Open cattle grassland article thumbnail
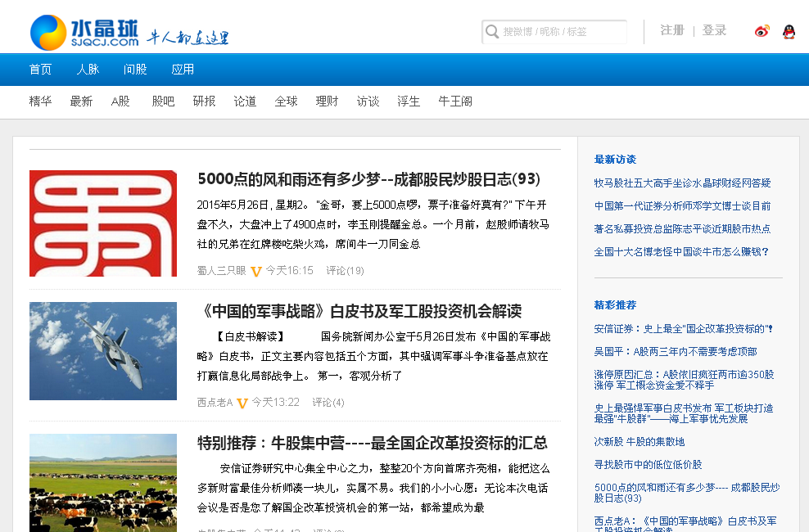This screenshot has height=532, width=809. point(103,483)
